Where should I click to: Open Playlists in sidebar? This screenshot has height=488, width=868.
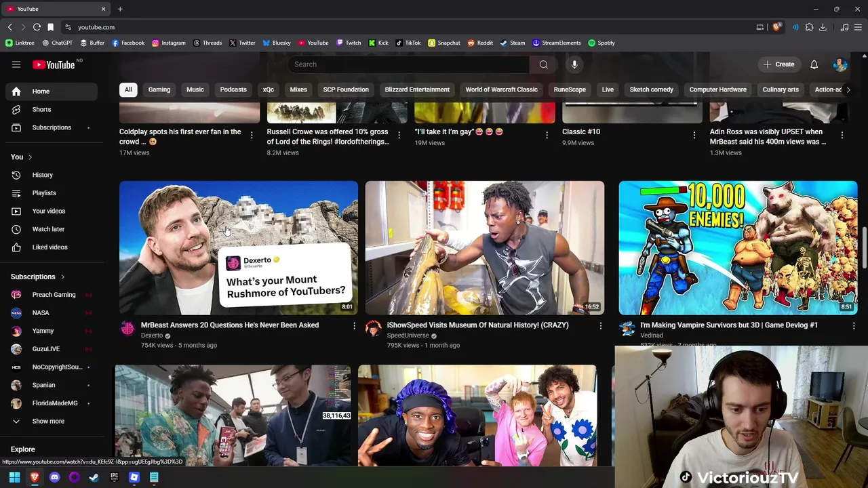coord(53,193)
